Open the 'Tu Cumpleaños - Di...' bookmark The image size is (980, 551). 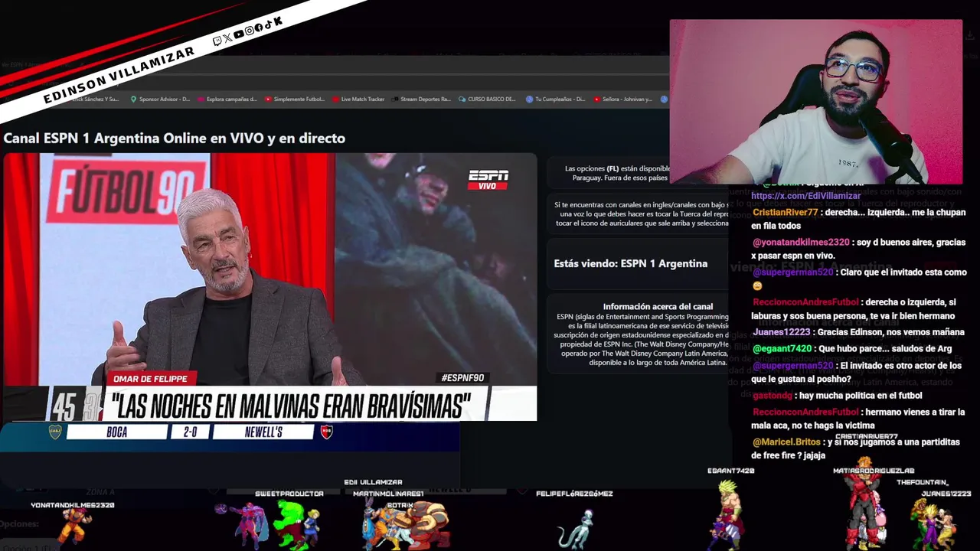[555, 99]
